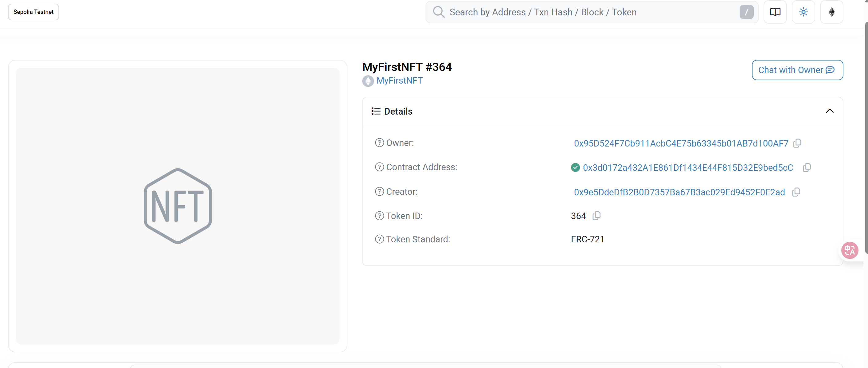Open contract address 0x3d0172a4 link
Image resolution: width=868 pixels, height=368 pixels.
point(688,168)
